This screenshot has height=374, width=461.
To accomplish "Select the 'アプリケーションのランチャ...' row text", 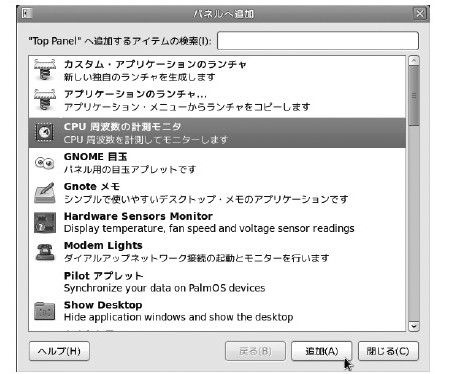I will (135, 94).
